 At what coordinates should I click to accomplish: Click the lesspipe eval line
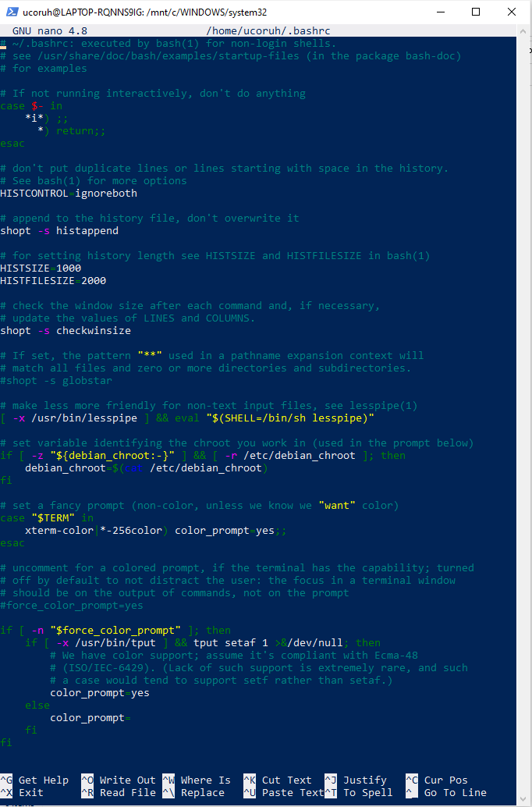[x=187, y=418]
